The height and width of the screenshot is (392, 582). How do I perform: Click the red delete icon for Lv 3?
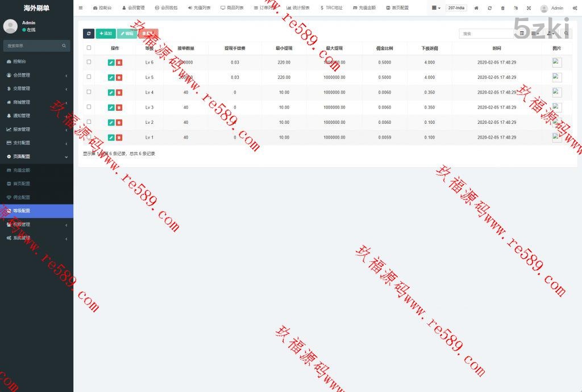119,107
